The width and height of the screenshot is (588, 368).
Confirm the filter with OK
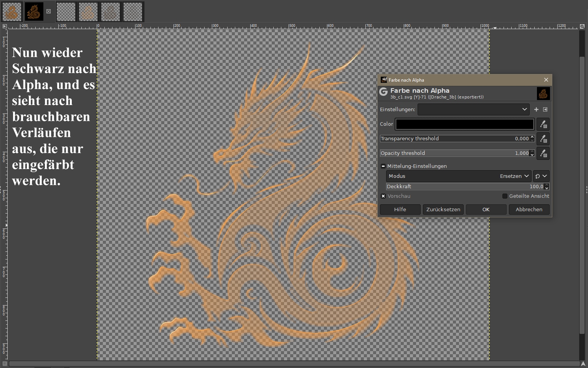pos(486,210)
